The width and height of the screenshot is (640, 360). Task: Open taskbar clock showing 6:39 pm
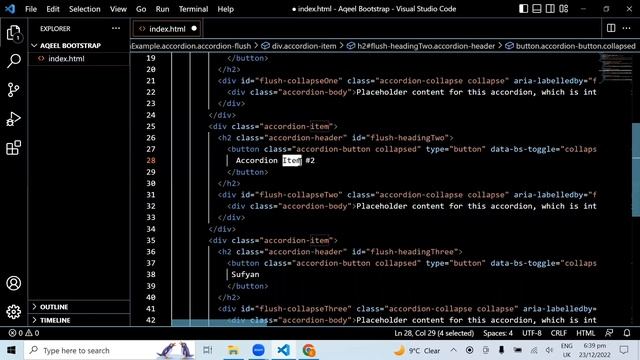tap(594, 350)
